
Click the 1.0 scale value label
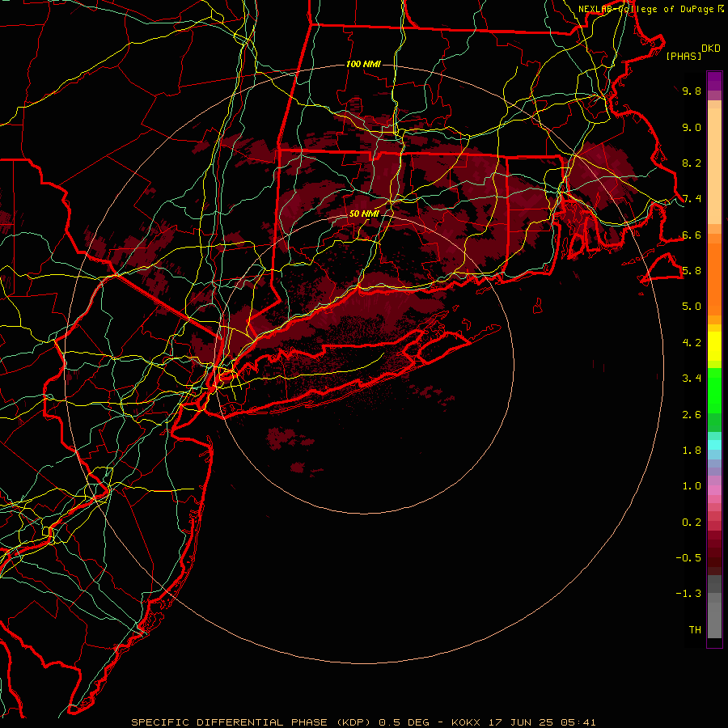click(x=692, y=486)
